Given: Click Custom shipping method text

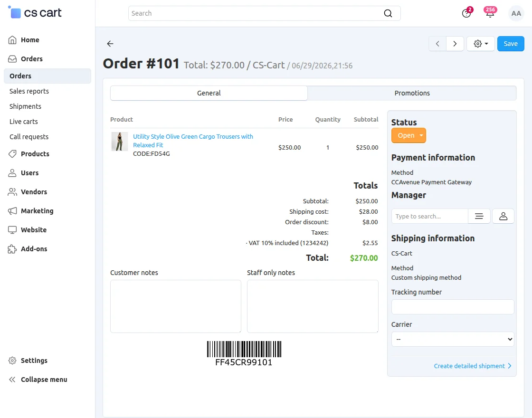Looking at the screenshot, I should (x=426, y=278).
